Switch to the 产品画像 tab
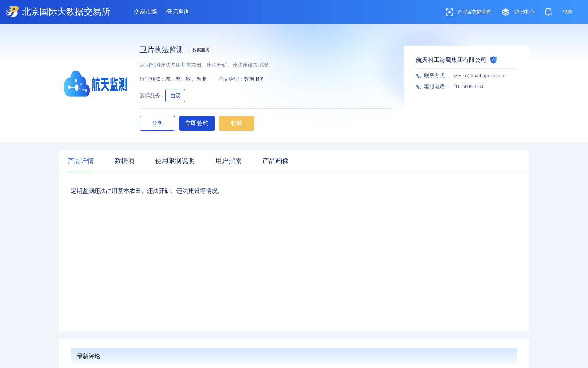Viewport: 588px width, 368px height. point(276,161)
